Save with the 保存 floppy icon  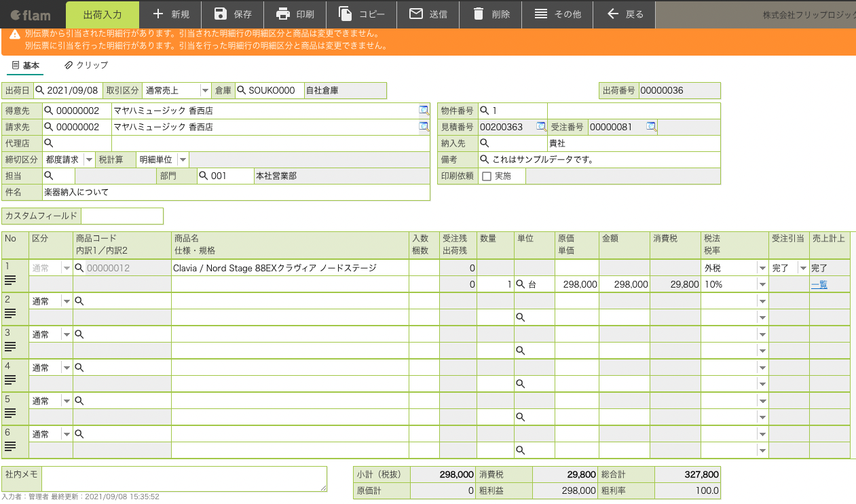pos(220,14)
